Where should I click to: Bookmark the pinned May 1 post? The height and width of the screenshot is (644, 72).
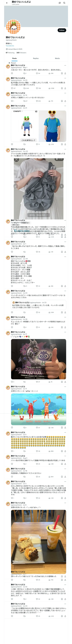coord(62,74)
